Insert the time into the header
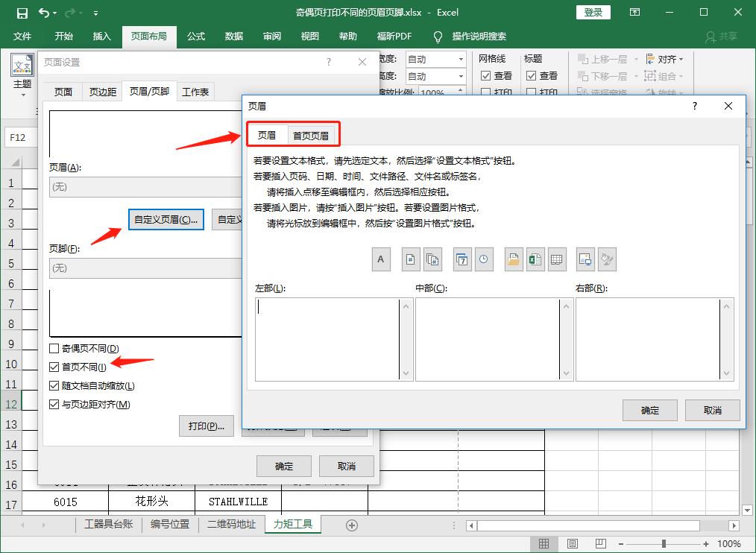The width and height of the screenshot is (756, 553). [x=482, y=259]
